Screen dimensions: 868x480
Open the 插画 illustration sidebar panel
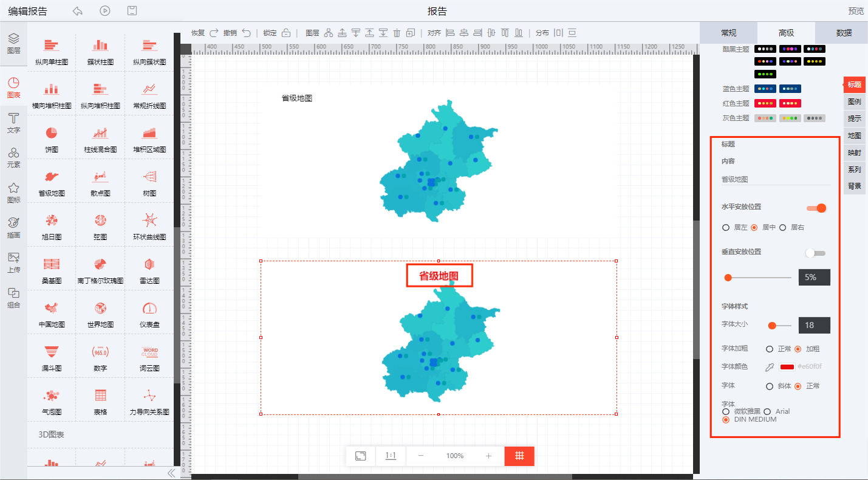click(x=13, y=227)
